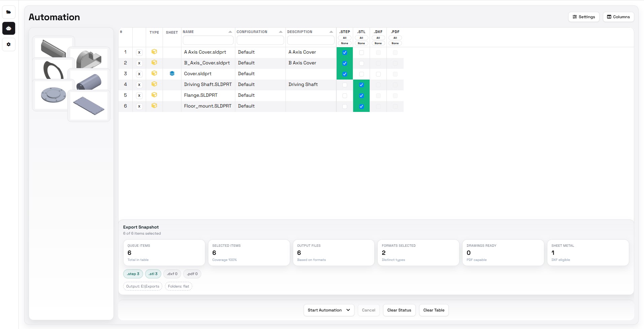Remove Cover.sldprt with x button
This screenshot has height=329, width=644.
[x=139, y=74]
